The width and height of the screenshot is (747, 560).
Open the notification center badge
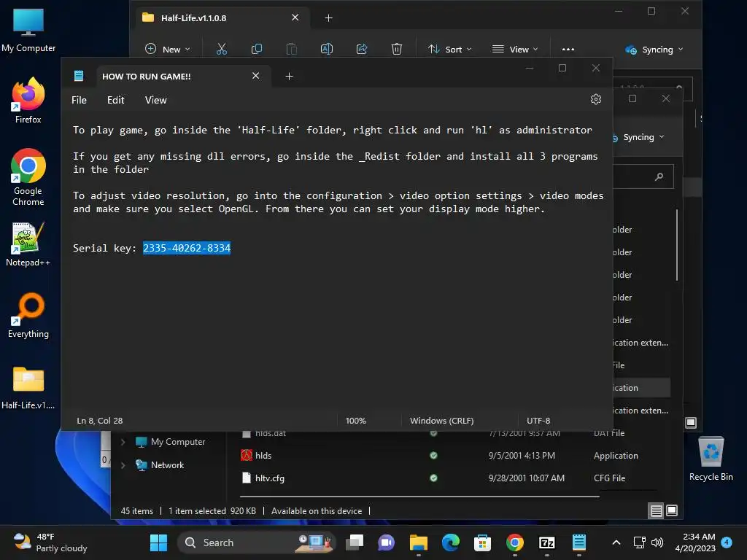click(726, 542)
